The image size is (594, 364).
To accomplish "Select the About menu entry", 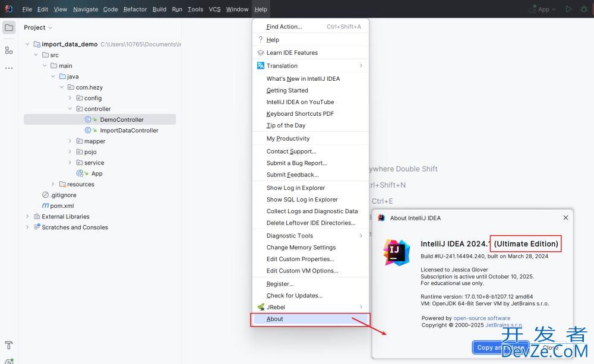I will (x=310, y=319).
